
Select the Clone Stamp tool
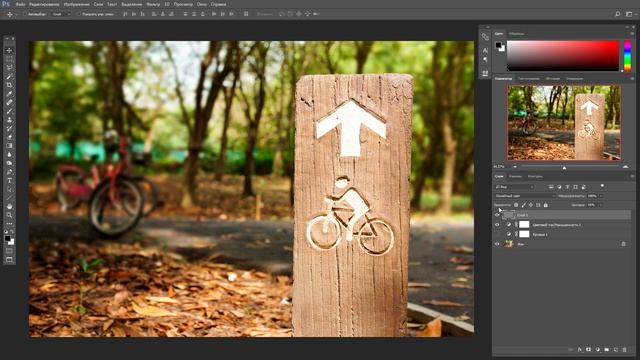pos(9,120)
